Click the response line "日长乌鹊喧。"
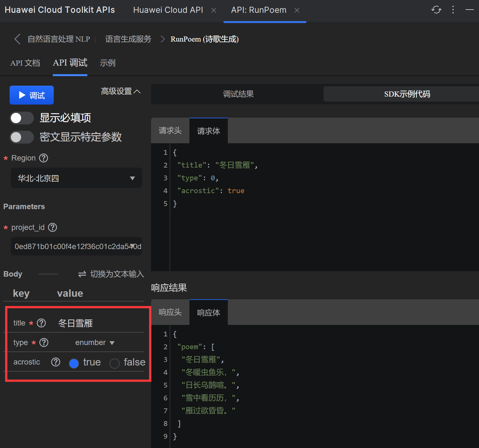The width and height of the screenshot is (479, 448). point(210,385)
